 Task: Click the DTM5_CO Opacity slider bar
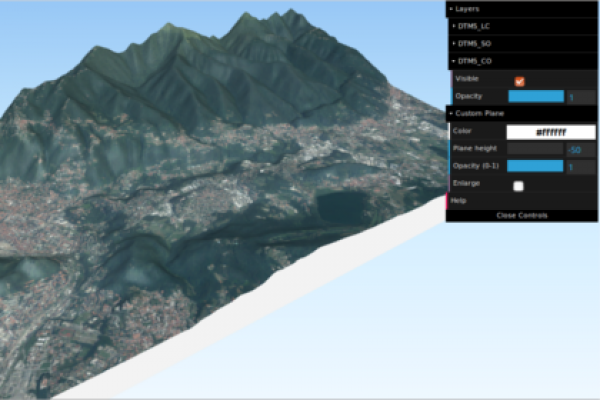[x=536, y=97]
